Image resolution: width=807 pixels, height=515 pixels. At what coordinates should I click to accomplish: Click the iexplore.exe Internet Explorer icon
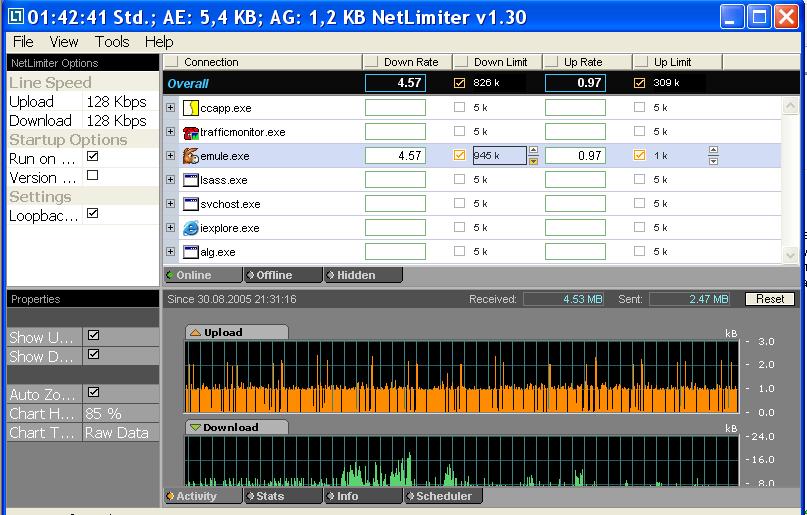pyautogui.click(x=191, y=228)
